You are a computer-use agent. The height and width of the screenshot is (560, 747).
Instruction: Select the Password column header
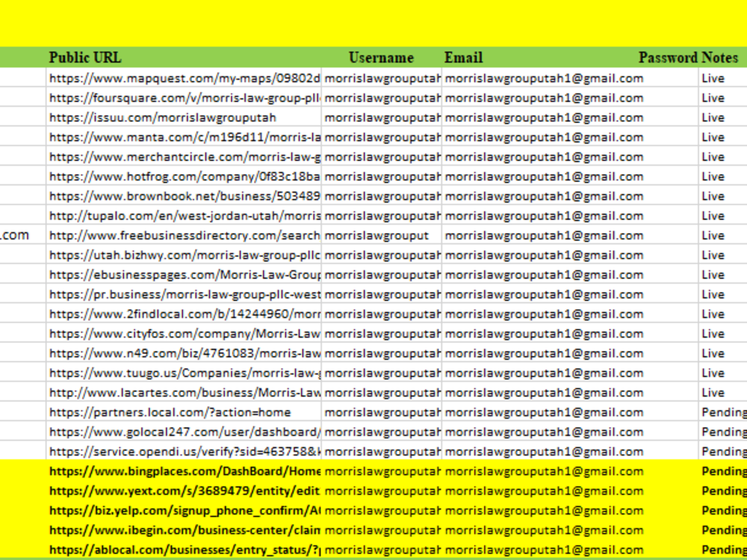tap(668, 57)
